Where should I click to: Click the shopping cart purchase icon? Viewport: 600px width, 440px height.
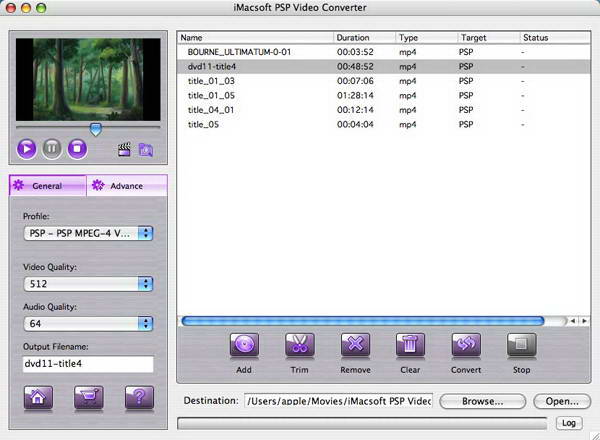coord(89,398)
